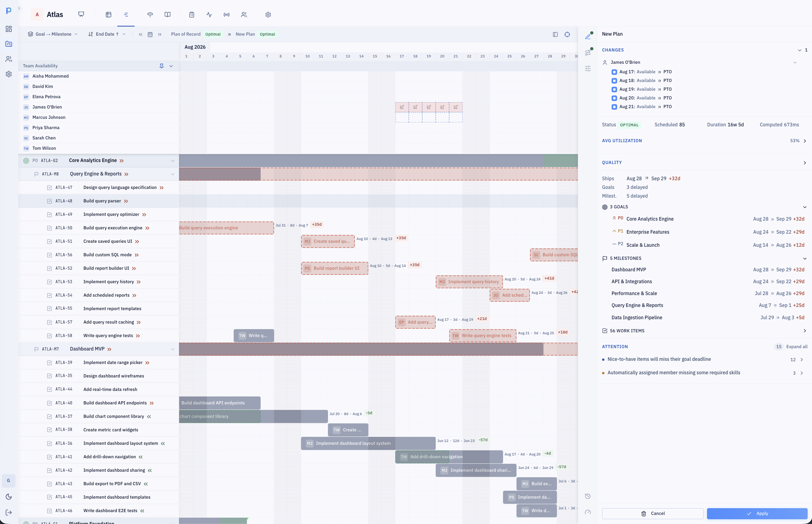This screenshot has width=812, height=524.
Task: Open the presentation board icon in top nav
Action: pos(81,15)
